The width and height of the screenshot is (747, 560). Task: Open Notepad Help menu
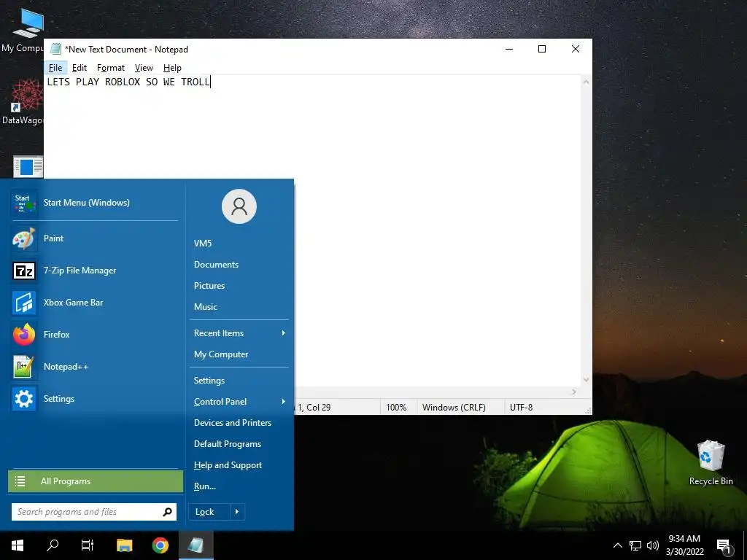click(x=172, y=68)
